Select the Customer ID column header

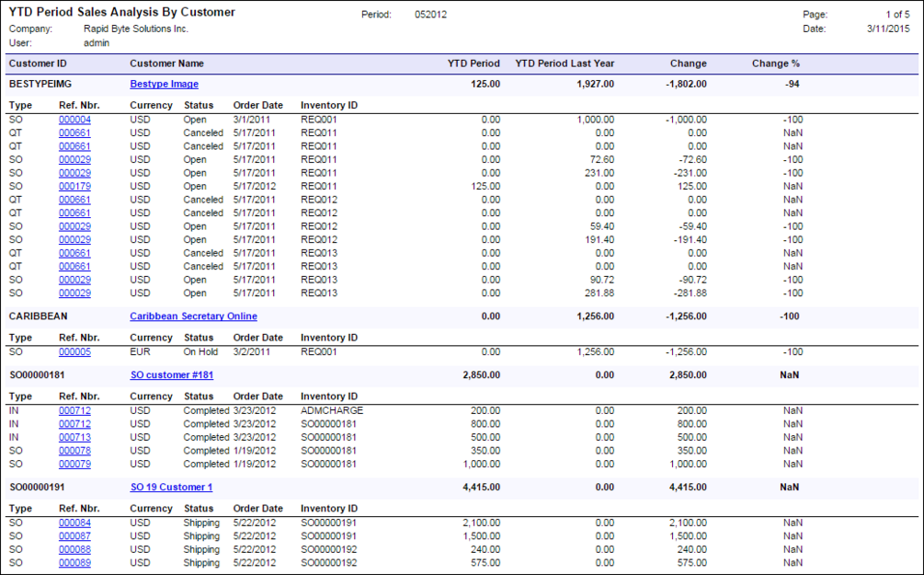coord(38,63)
